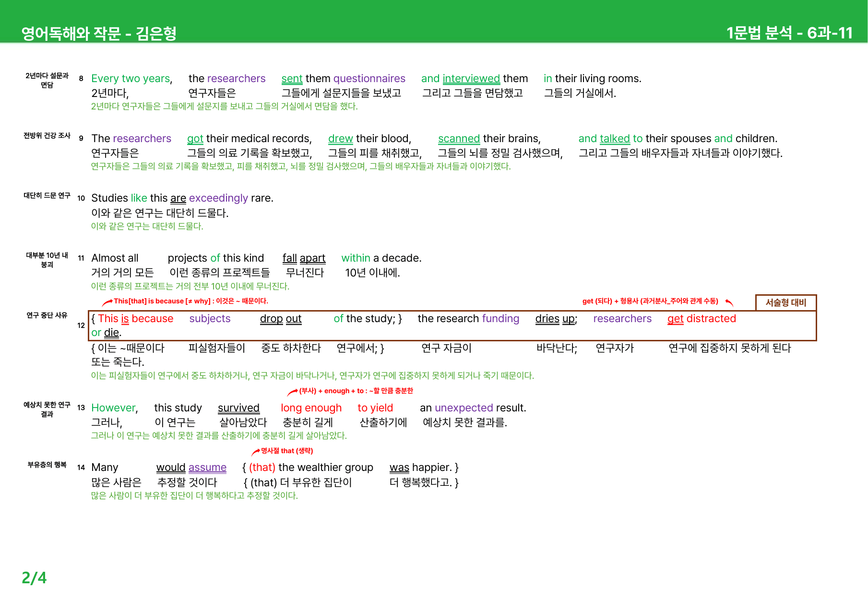868x614 pixels.
Task: Click the purple word 'subjects'
Action: tap(210, 319)
